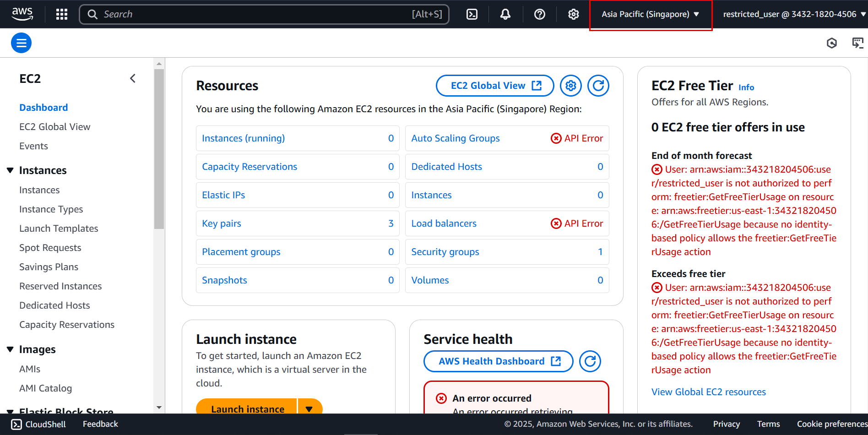Select Launch Templates in the sidebar
Screen dimensions: 868x435
(x=59, y=228)
